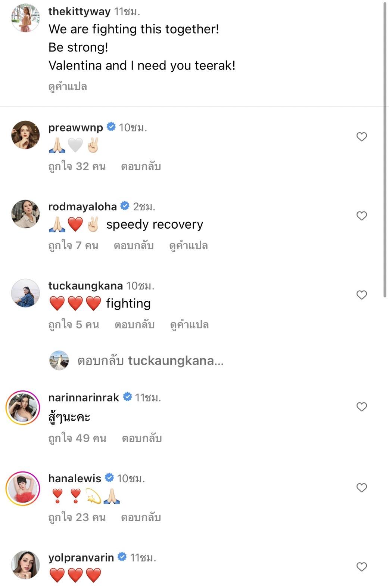The width and height of the screenshot is (389, 588).
Task: Open tuckaungkana's profile avatar
Action: [25, 293]
